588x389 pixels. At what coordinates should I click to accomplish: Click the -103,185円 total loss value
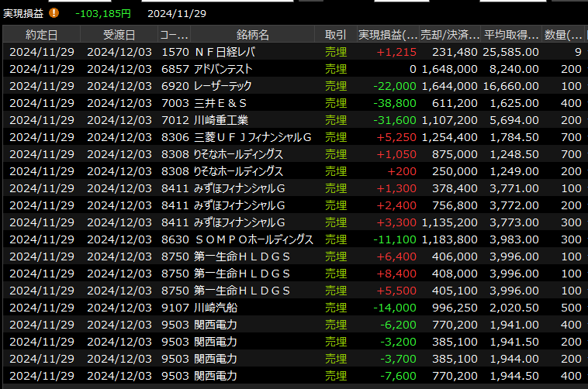coord(103,13)
